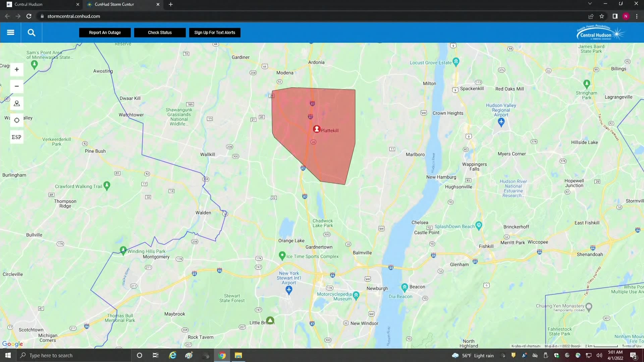Click the current location crosshair icon
Image resolution: width=644 pixels, height=362 pixels.
[x=16, y=120]
